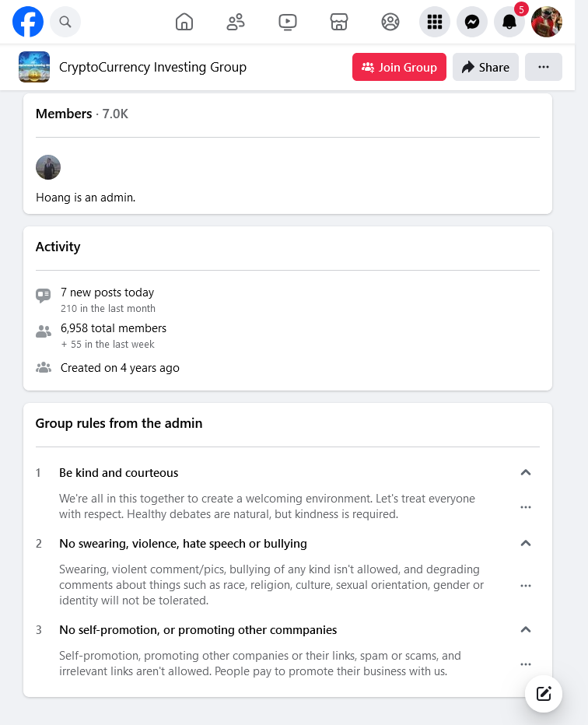Click the Facebook logo
The height and width of the screenshot is (725, 588).
coord(28,22)
